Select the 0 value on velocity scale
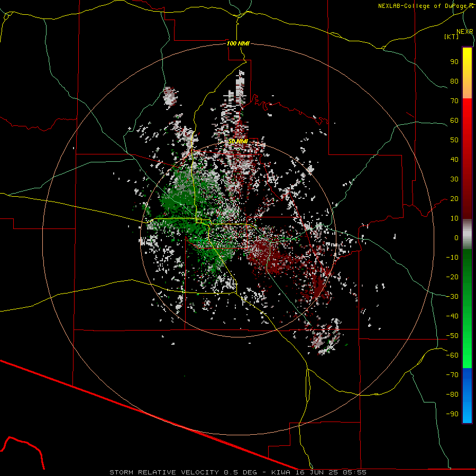This screenshot has height=476, width=476. tap(456, 238)
